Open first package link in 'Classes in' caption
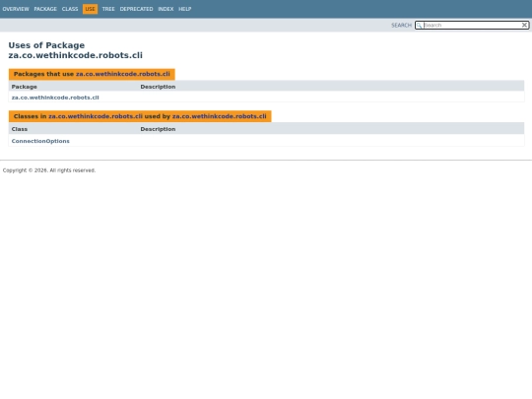Viewport: 532px width, 399px height. tap(96, 116)
